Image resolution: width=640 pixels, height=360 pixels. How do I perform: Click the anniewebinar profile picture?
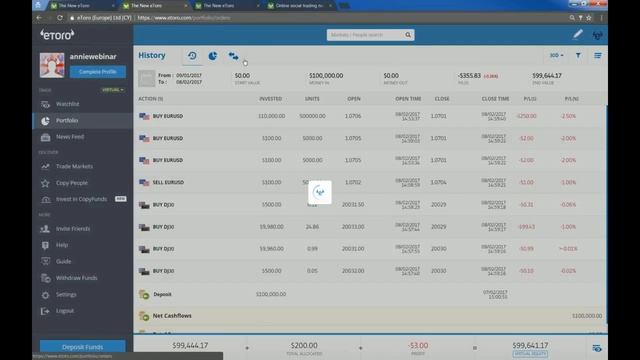pyautogui.click(x=52, y=65)
